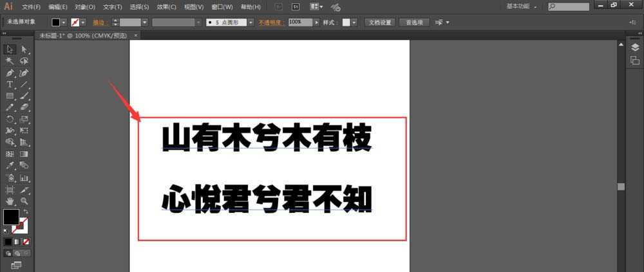Screen dimensions: 644x272
Task: Set fill to None in toolbox
Action: [x=26, y=242]
